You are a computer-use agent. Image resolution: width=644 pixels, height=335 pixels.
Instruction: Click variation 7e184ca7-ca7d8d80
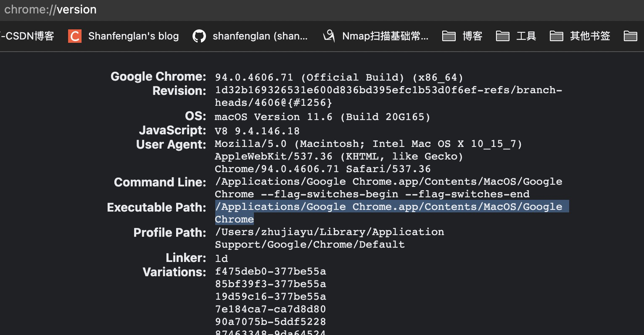click(x=271, y=309)
